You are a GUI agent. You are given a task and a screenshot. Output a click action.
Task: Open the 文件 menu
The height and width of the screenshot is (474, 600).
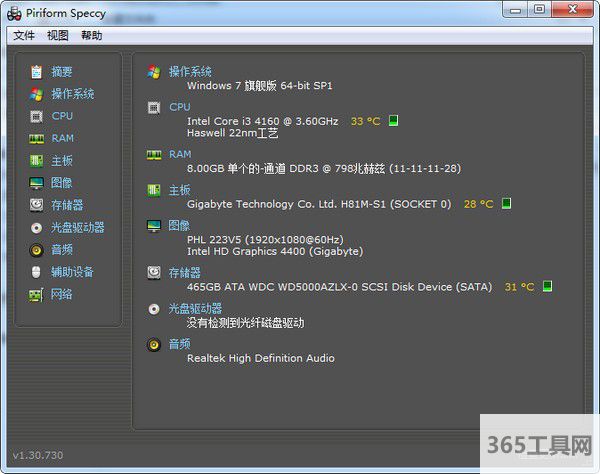click(x=24, y=35)
